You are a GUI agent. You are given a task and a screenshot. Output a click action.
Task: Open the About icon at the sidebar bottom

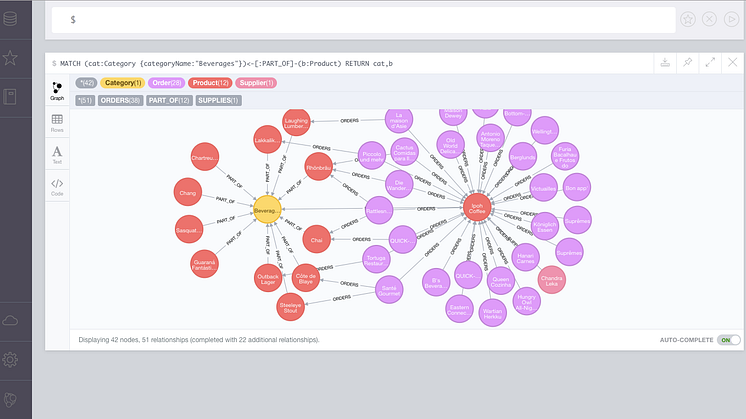pyautogui.click(x=10, y=399)
